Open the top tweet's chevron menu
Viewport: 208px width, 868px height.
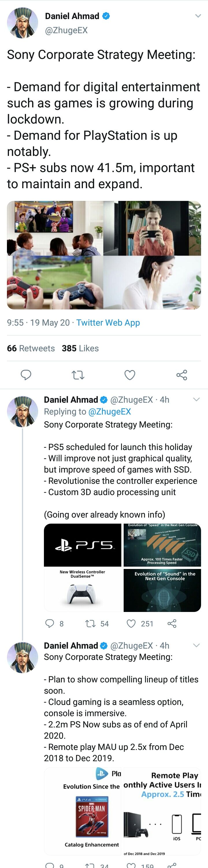point(198,16)
